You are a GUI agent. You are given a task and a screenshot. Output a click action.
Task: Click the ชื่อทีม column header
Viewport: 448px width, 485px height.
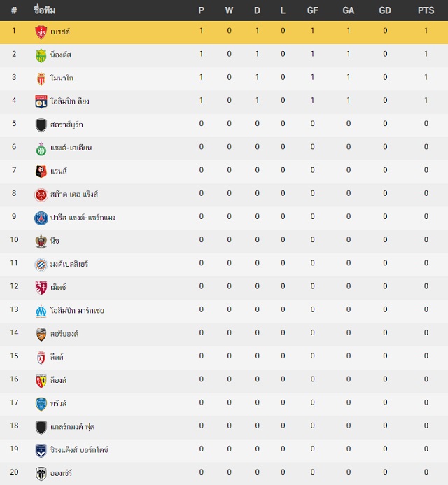(45, 10)
